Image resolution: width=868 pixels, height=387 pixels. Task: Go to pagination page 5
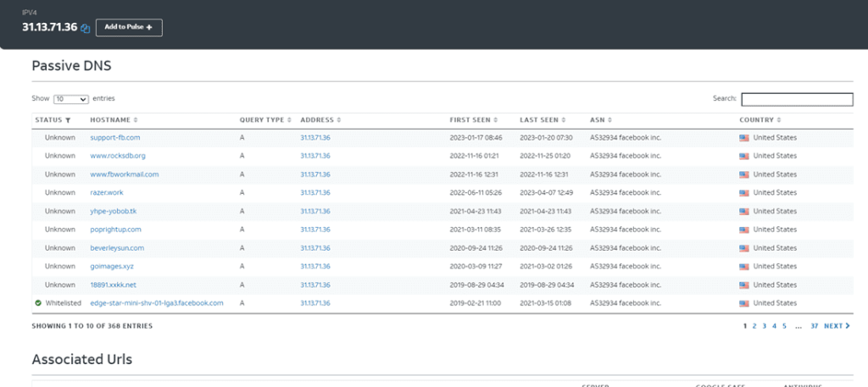[x=784, y=326]
